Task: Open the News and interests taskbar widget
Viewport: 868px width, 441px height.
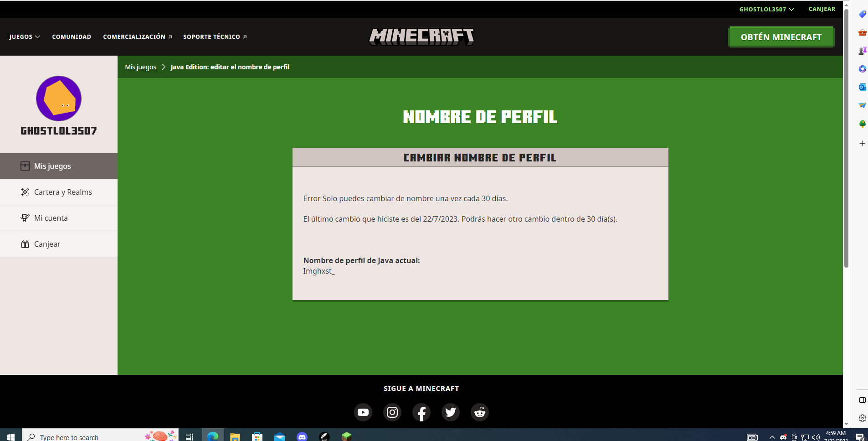Action: click(752, 437)
